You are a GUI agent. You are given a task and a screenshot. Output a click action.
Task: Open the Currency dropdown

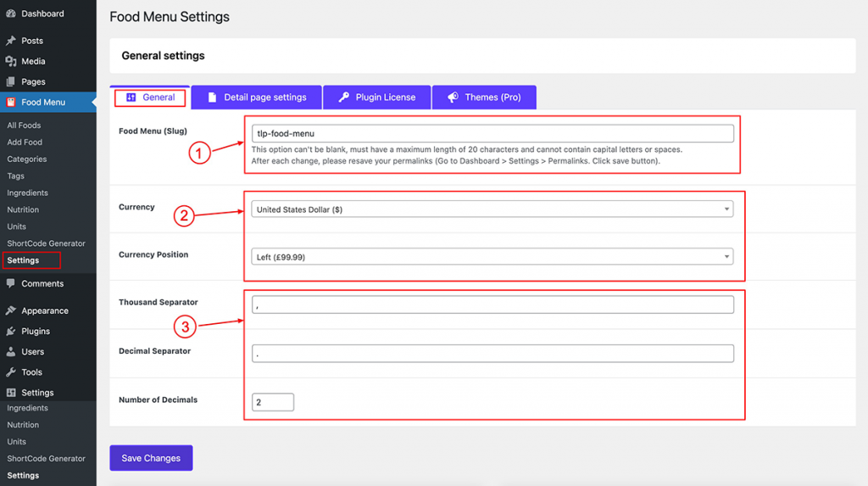pyautogui.click(x=492, y=209)
